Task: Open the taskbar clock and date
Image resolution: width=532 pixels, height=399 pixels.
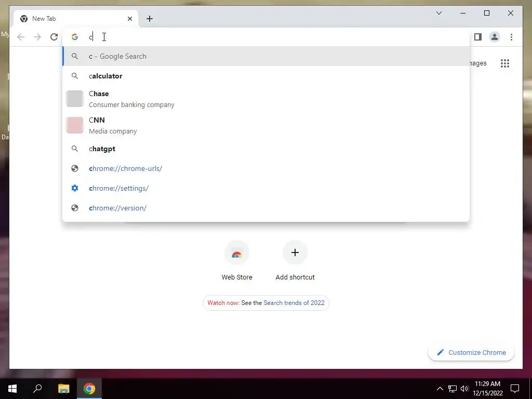Action: [487, 389]
